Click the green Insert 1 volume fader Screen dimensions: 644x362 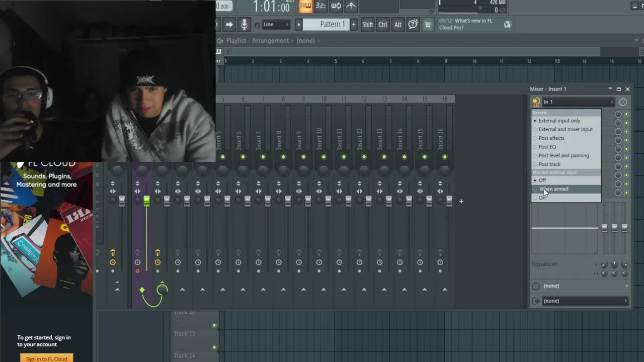click(146, 202)
